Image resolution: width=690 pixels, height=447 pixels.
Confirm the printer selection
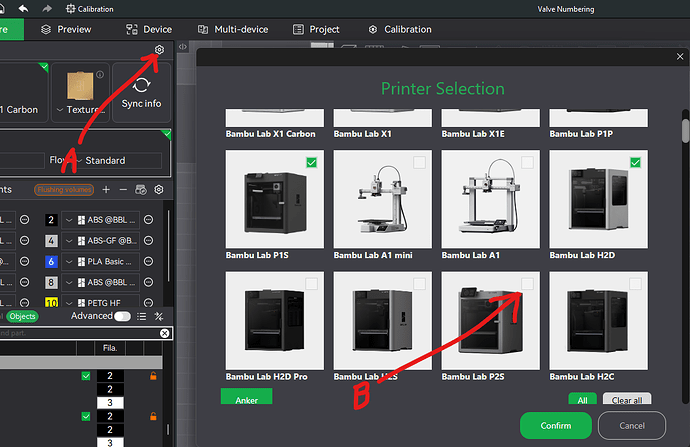(556, 425)
